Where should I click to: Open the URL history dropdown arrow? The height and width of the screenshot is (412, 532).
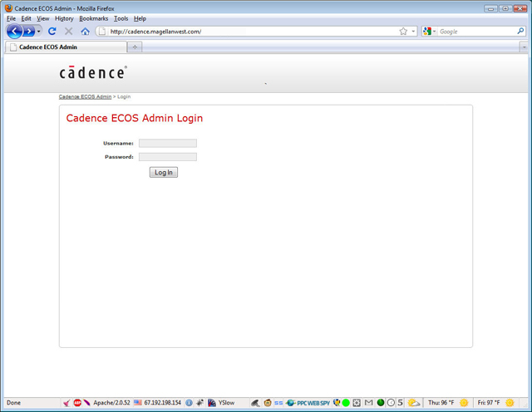413,32
